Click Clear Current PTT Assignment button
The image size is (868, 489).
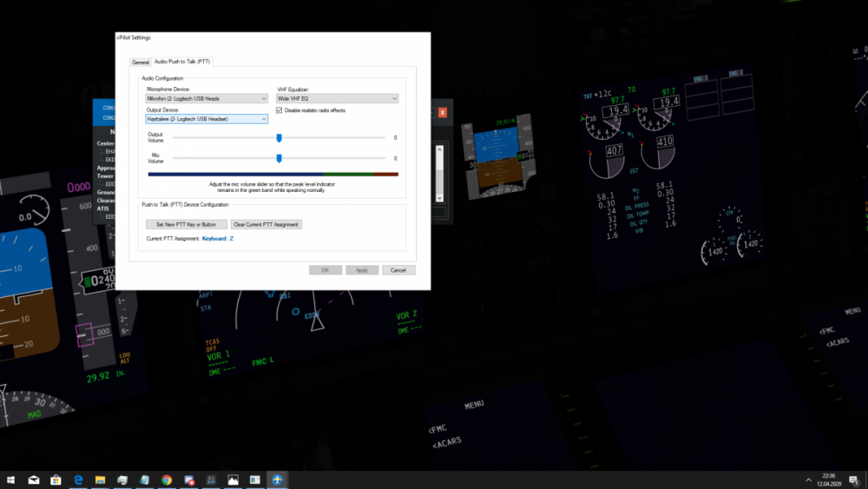point(266,224)
